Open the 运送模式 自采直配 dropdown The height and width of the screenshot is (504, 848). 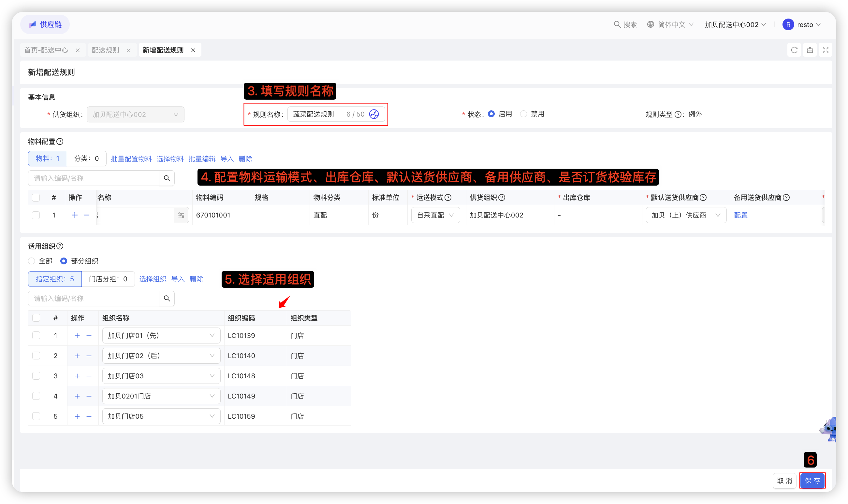[x=435, y=215]
